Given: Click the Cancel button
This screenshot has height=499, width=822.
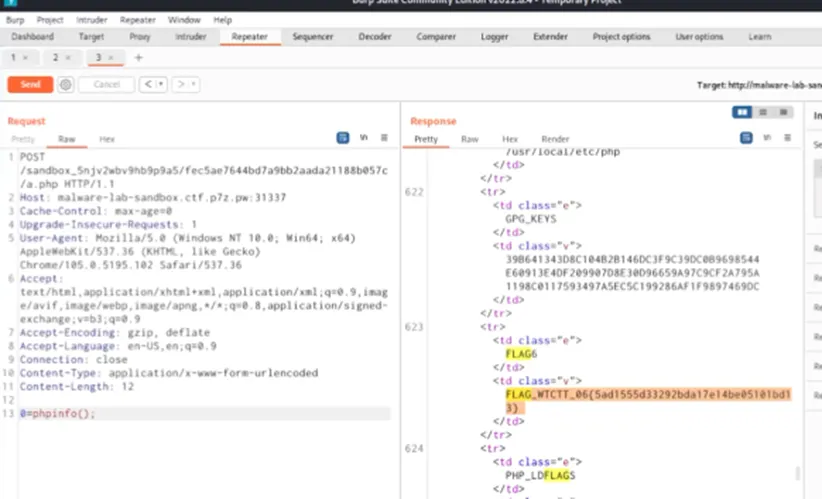Looking at the screenshot, I should click(107, 84).
